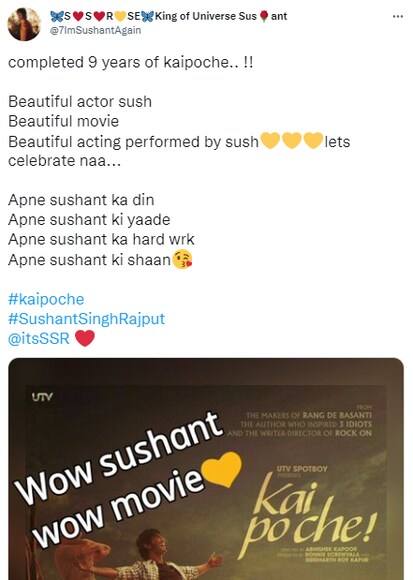The height and width of the screenshot is (580, 413).
Task: Open the author's profile picture
Action: (x=24, y=24)
